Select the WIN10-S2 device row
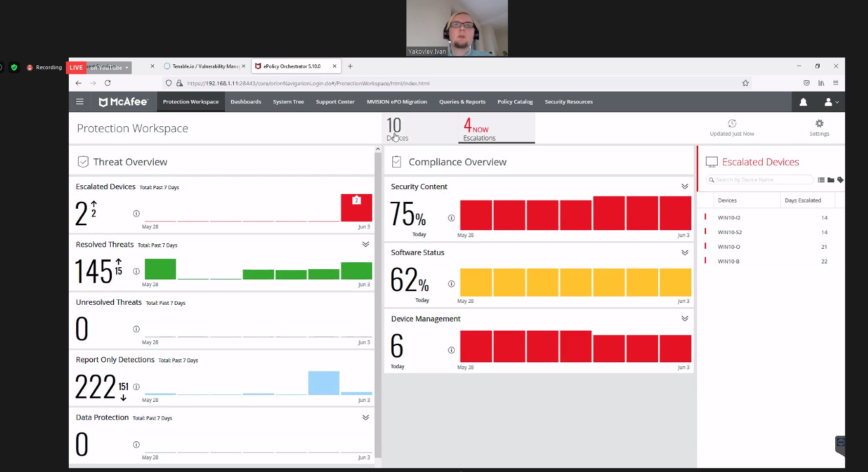868x472 pixels. coord(729,233)
